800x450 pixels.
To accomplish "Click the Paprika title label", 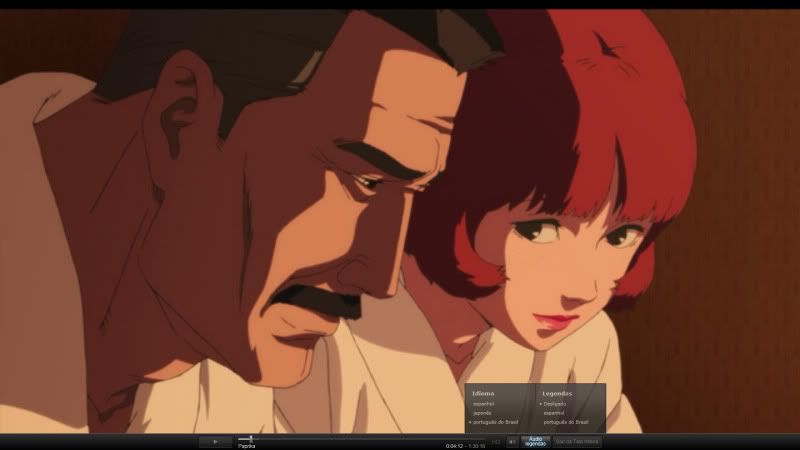I will 246,446.
